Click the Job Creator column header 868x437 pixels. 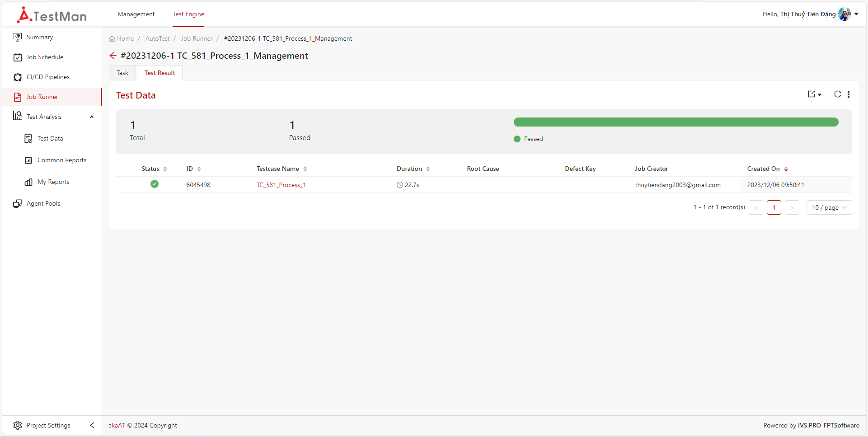coord(651,169)
